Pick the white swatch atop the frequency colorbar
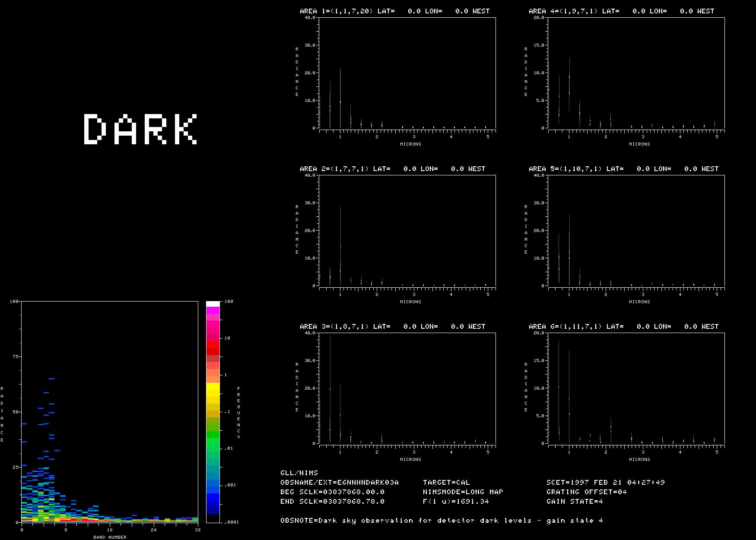Screen dimensions: 756x540 [x=213, y=304]
